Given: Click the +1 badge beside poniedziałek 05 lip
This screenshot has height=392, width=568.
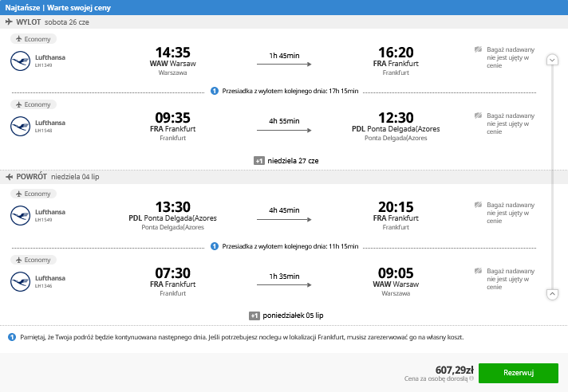Looking at the screenshot, I should (254, 316).
